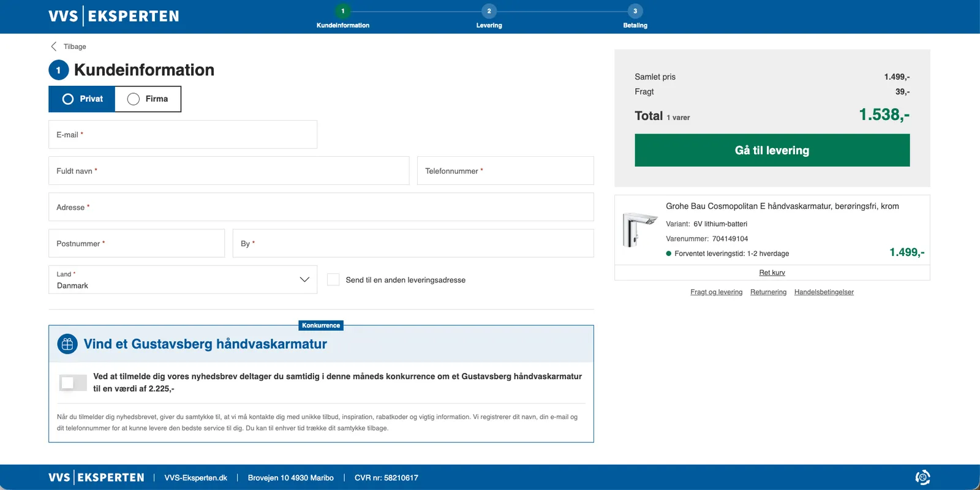Click the Grohe Bau Cosmopolitan E product title
The width and height of the screenshot is (980, 490).
point(782,206)
